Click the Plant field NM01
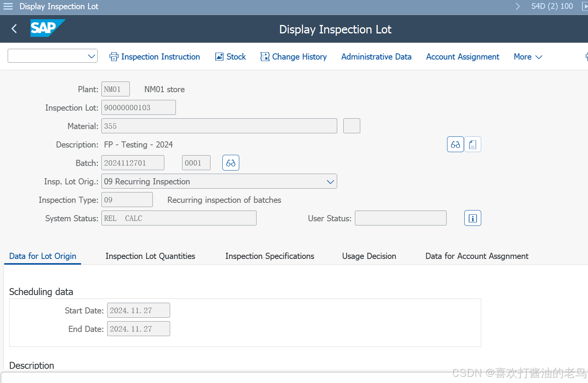The image size is (588, 383). 116,89
